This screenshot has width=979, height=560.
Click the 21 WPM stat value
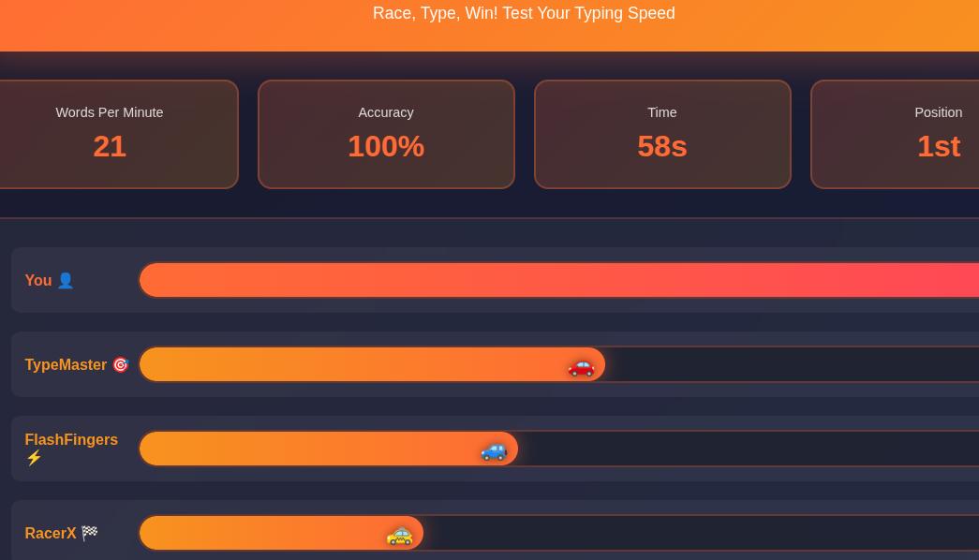pyautogui.click(x=110, y=146)
